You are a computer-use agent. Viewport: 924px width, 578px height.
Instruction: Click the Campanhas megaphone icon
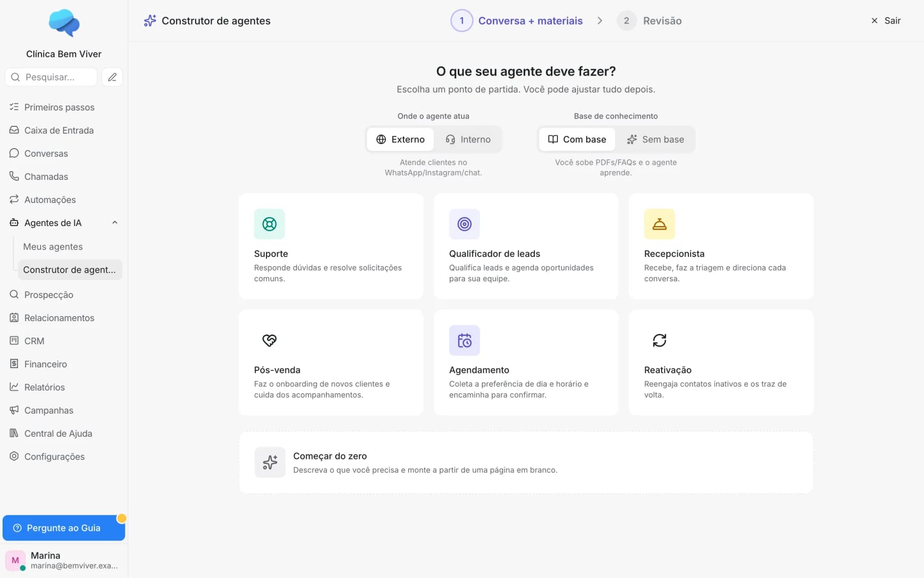pos(14,410)
